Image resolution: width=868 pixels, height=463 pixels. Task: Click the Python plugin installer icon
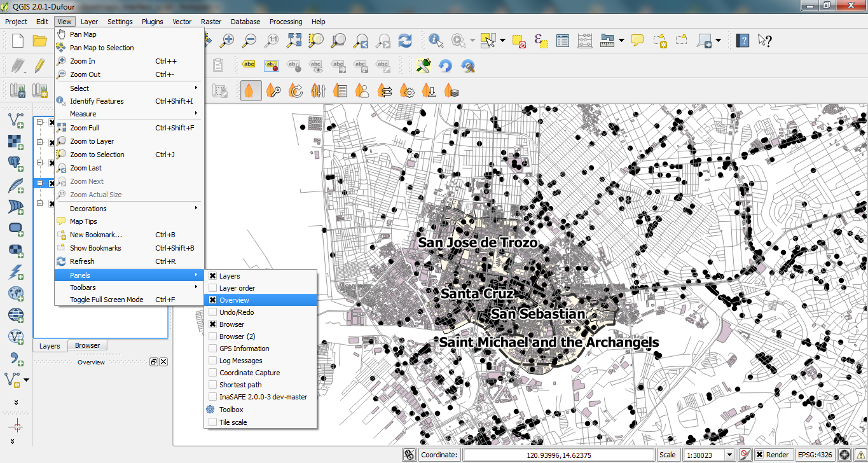(x=423, y=65)
